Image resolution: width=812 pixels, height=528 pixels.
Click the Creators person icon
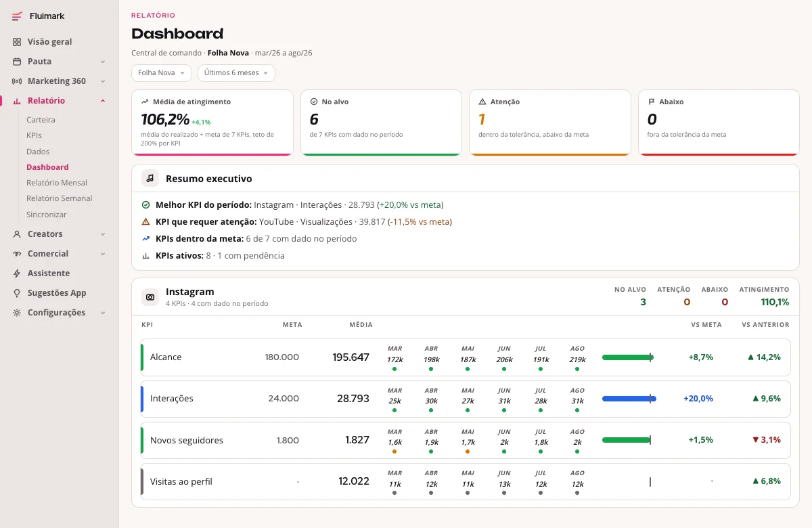click(17, 234)
